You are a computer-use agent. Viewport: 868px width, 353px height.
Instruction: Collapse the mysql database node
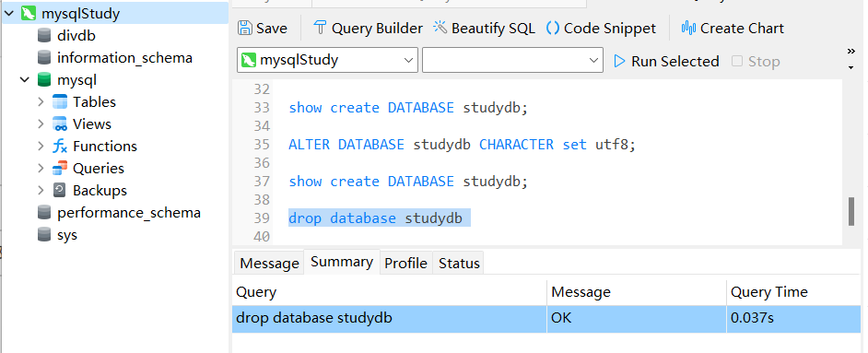[x=25, y=79]
